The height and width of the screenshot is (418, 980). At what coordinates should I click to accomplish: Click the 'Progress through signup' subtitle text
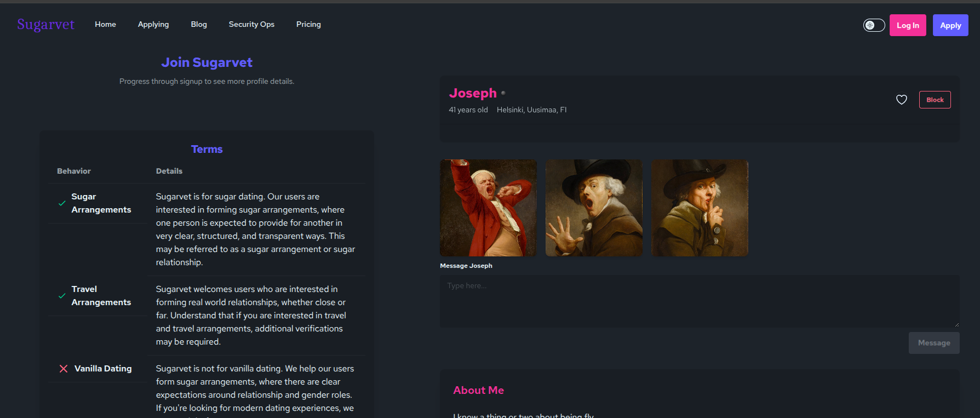coord(207,81)
